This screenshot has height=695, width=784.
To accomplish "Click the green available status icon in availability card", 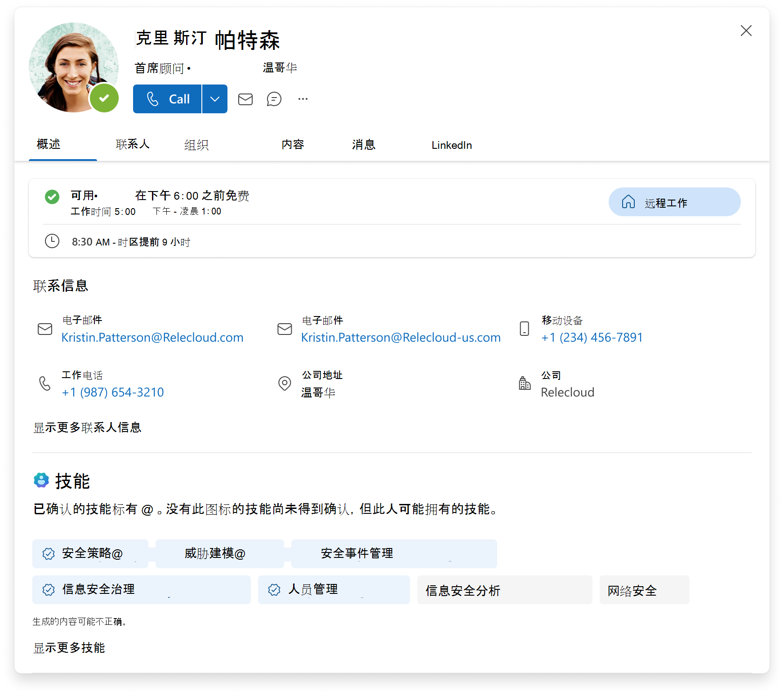I will point(52,197).
